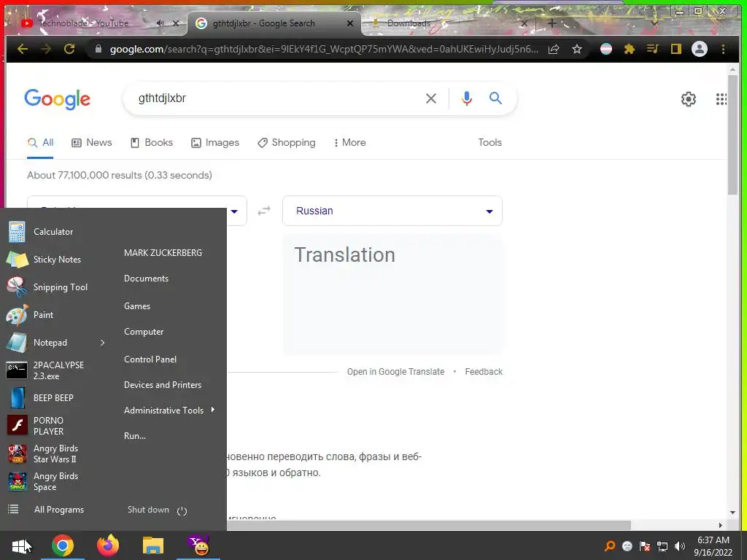
Task: Open Google quick settings gear
Action: 689,99
